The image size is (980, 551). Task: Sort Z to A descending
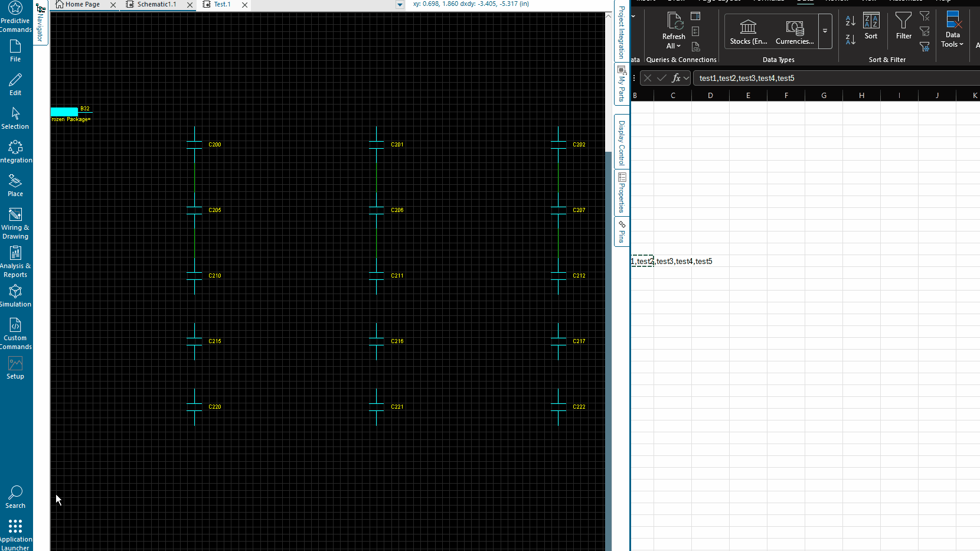[x=851, y=40]
